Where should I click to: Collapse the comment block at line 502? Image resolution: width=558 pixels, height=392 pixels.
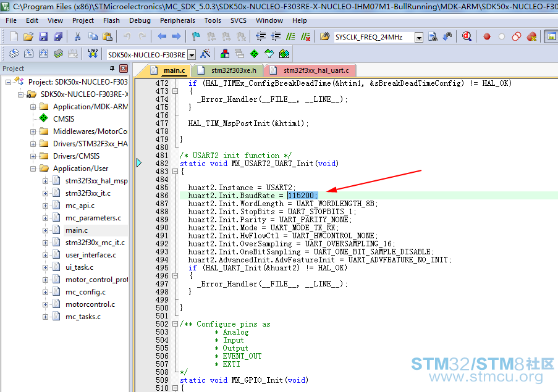click(x=175, y=323)
